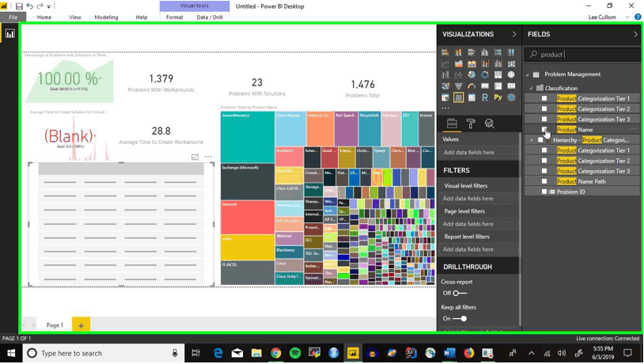Check the Product Name field box

point(544,130)
